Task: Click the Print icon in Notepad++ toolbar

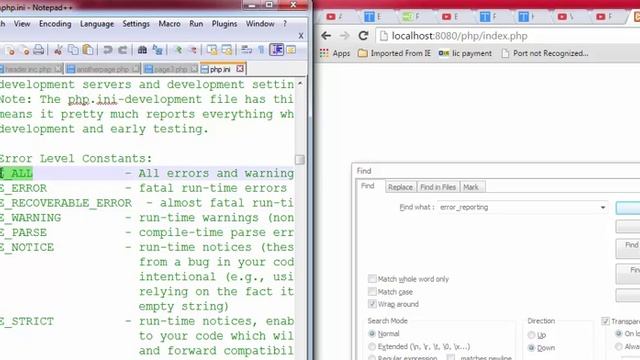Action: (x=38, y=50)
